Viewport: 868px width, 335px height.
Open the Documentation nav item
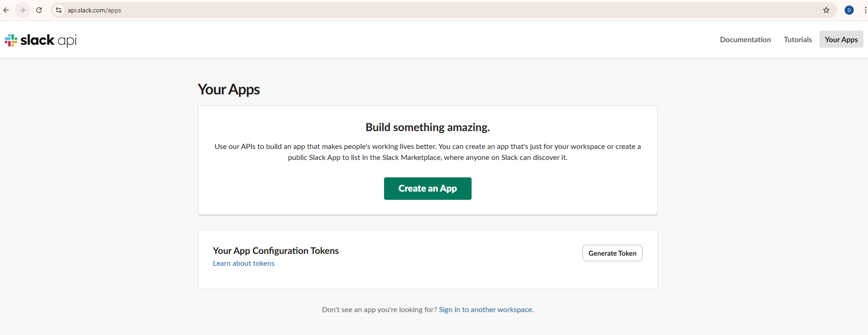(x=745, y=39)
